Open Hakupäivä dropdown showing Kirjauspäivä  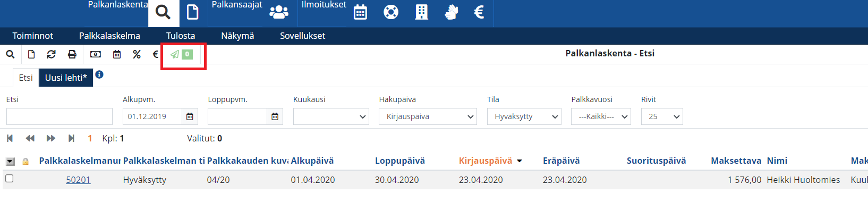[428, 116]
